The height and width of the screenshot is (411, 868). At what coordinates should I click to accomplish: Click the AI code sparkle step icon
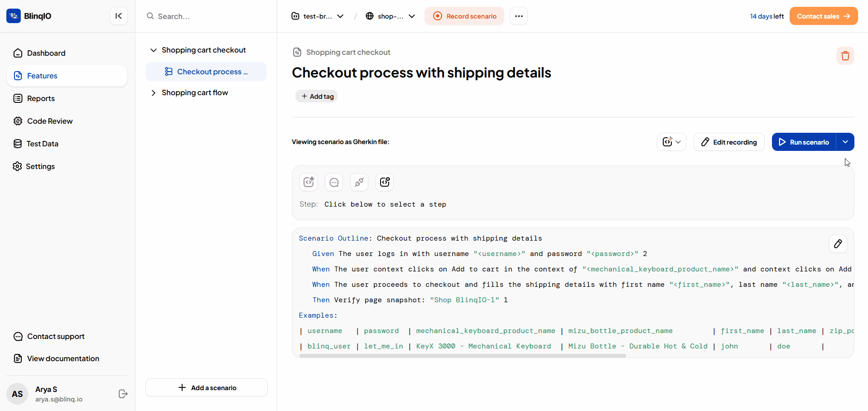pos(309,182)
